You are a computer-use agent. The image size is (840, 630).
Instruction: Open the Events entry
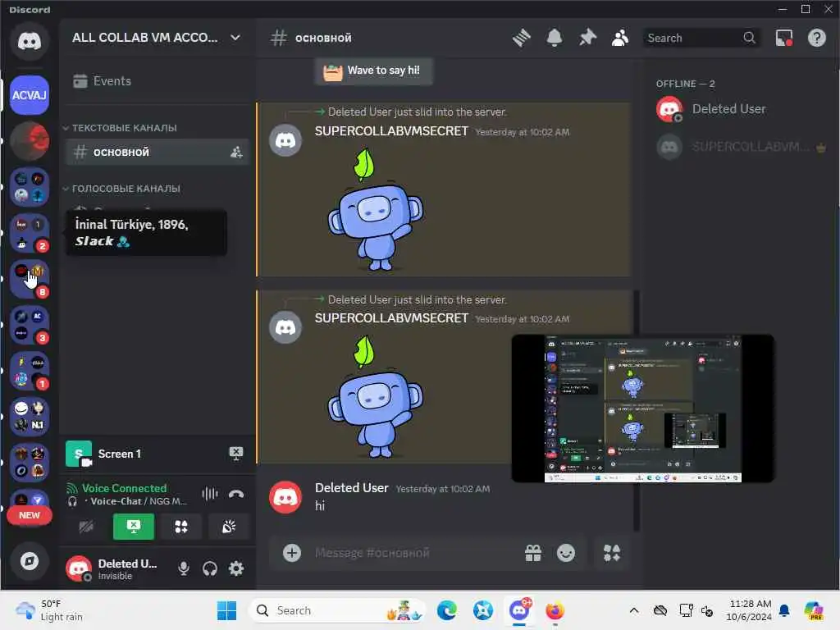point(157,81)
